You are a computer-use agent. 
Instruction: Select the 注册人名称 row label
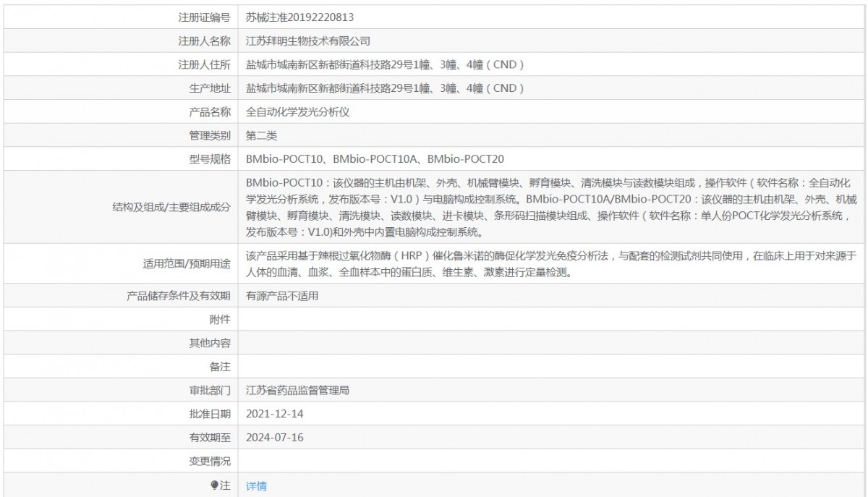[x=204, y=41]
